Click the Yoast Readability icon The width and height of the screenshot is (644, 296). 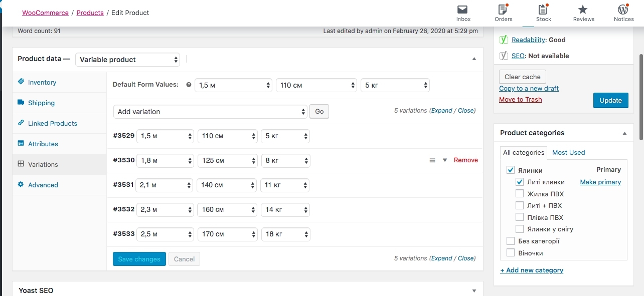(x=504, y=40)
